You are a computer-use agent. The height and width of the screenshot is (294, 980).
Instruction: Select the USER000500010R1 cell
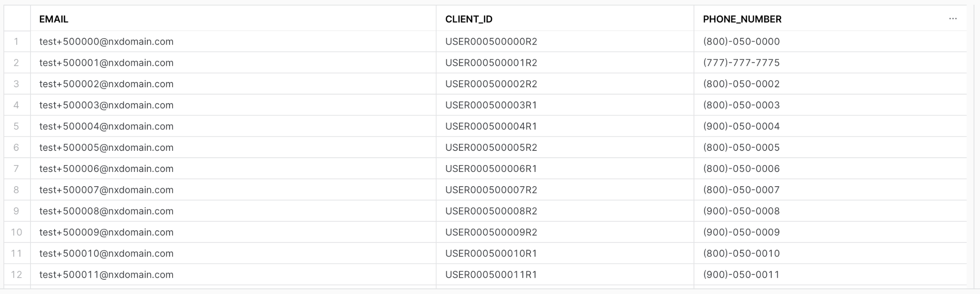(x=491, y=254)
